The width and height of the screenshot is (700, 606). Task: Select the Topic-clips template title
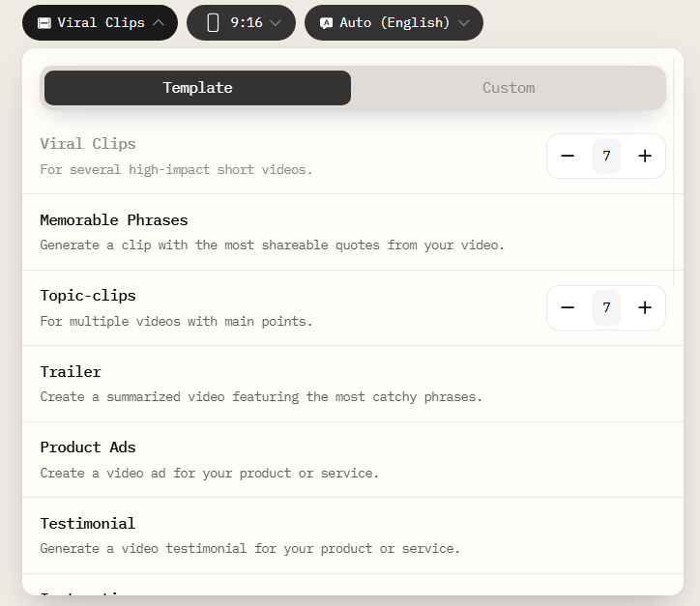[x=88, y=296]
